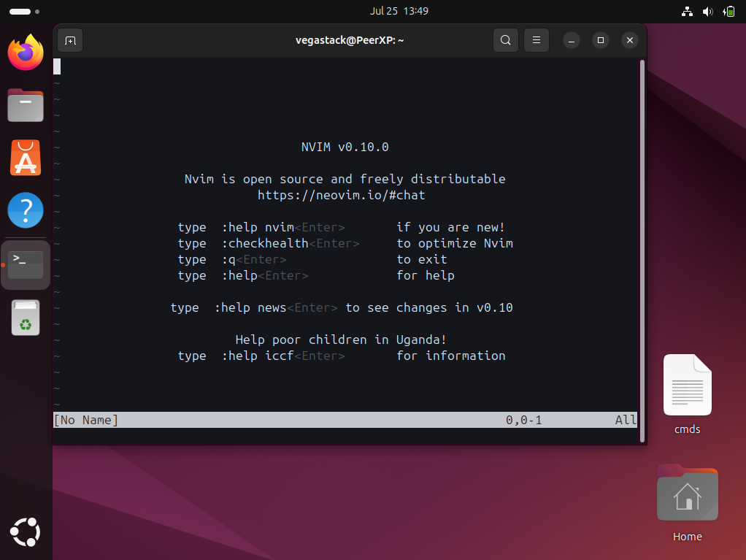Click the vegastack@PeerXP title bar
This screenshot has width=746, height=560.
pos(349,40)
